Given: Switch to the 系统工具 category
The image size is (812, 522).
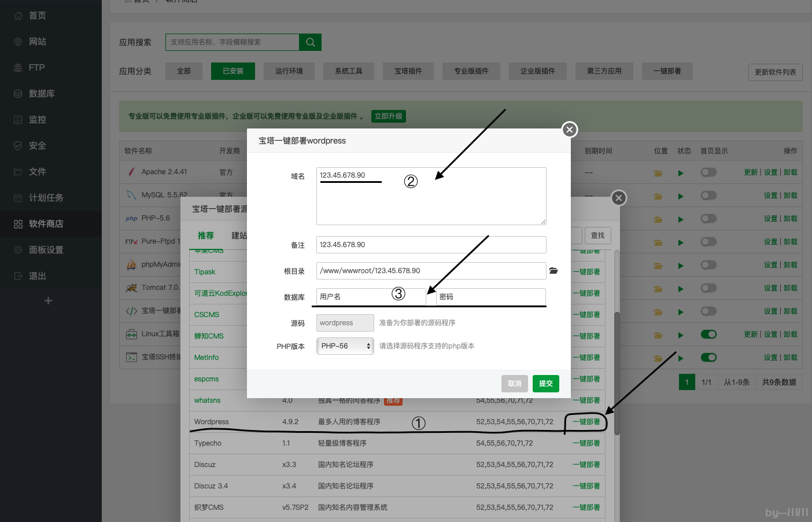Looking at the screenshot, I should pyautogui.click(x=349, y=71).
